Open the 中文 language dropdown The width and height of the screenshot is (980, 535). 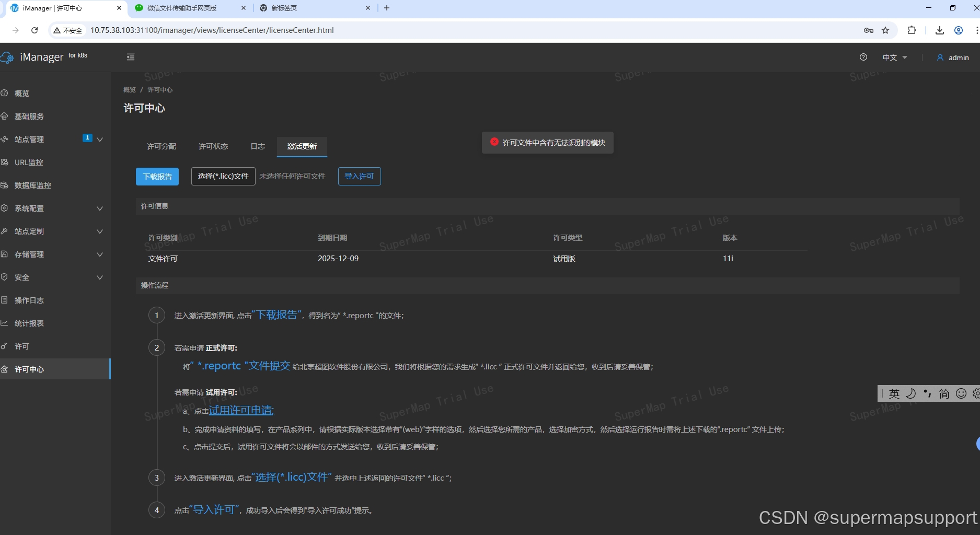(895, 57)
